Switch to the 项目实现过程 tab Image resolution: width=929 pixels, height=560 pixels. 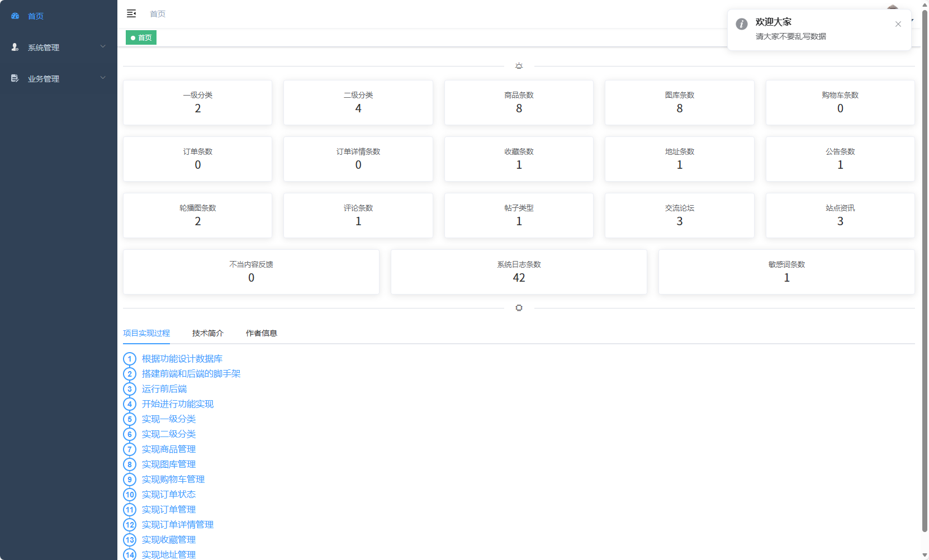pyautogui.click(x=146, y=333)
